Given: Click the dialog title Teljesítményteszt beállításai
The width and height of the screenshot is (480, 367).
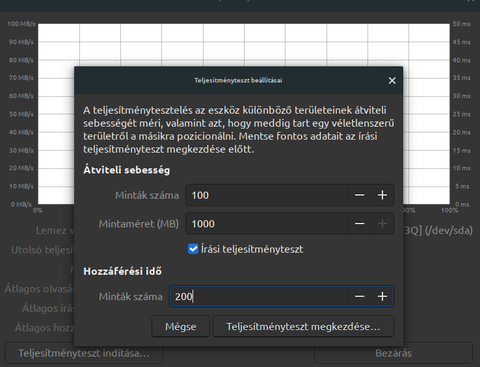Looking at the screenshot, I should 238,80.
